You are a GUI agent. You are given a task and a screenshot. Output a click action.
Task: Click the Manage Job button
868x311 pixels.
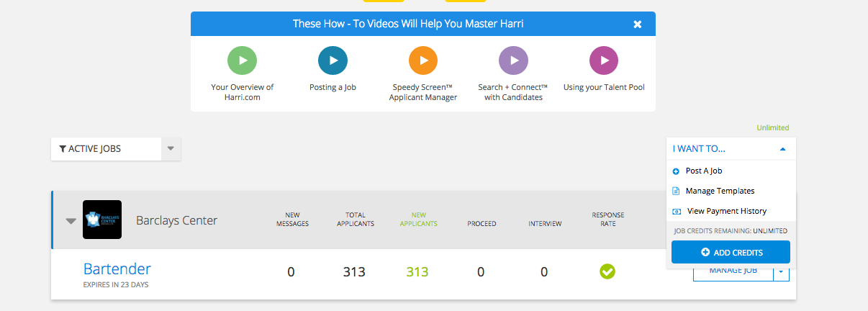click(733, 271)
